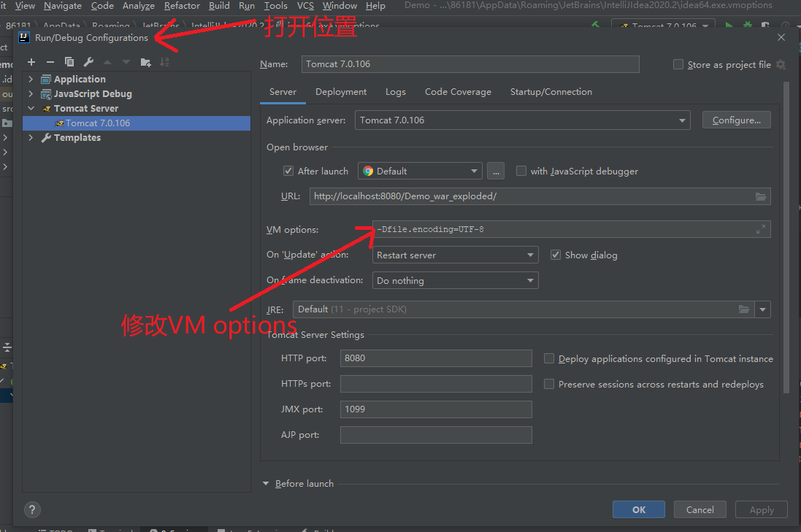This screenshot has width=801, height=532.
Task: Switch to the Startup/Connection tab
Action: pos(551,92)
